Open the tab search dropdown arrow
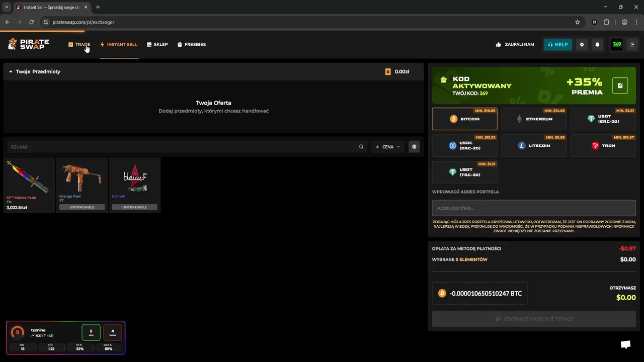This screenshot has height=362, width=644. point(7,7)
